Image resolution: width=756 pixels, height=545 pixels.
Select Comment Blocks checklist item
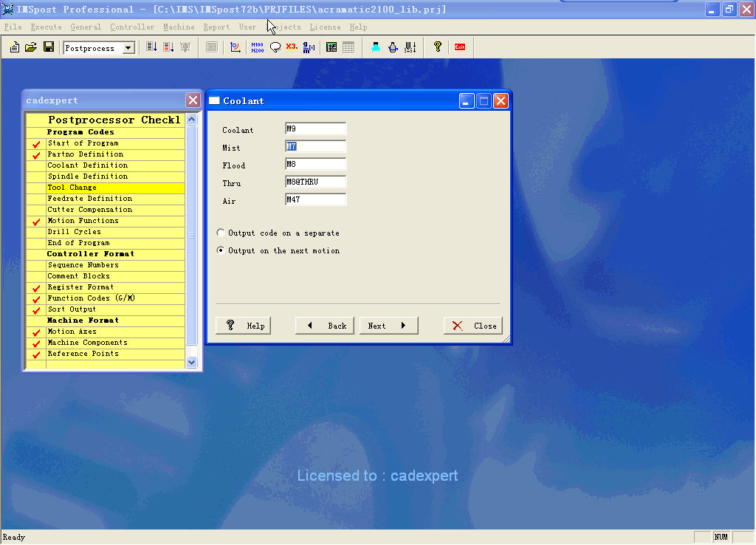tap(116, 276)
